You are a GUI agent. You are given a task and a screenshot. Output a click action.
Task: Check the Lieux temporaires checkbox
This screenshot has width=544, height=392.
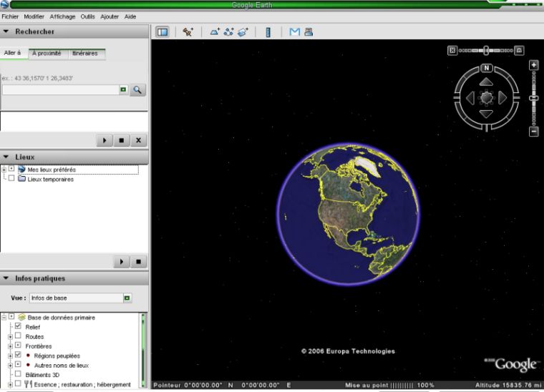(x=11, y=178)
